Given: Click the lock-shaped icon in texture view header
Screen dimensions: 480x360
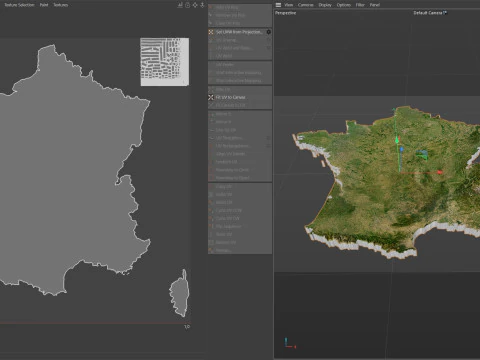Looking at the screenshot, I should [188, 5].
